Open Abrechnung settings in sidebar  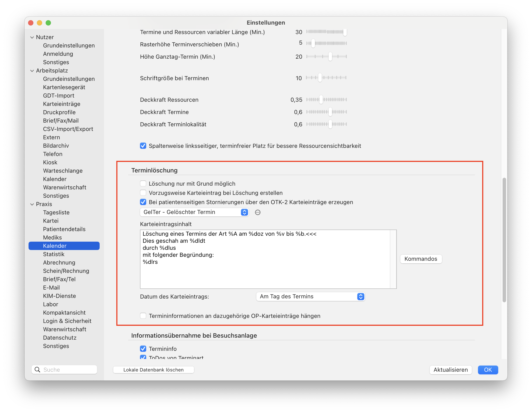(59, 263)
